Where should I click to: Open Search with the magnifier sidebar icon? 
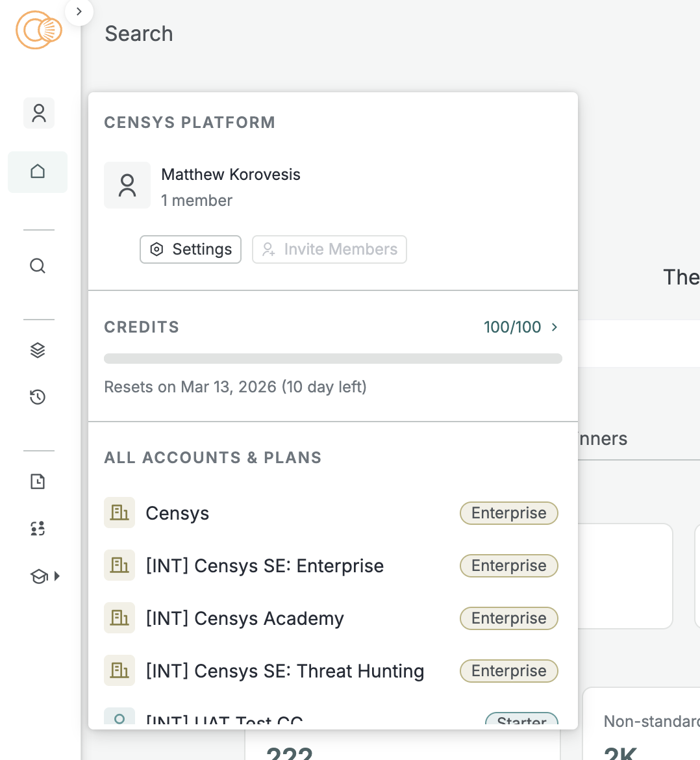[38, 266]
